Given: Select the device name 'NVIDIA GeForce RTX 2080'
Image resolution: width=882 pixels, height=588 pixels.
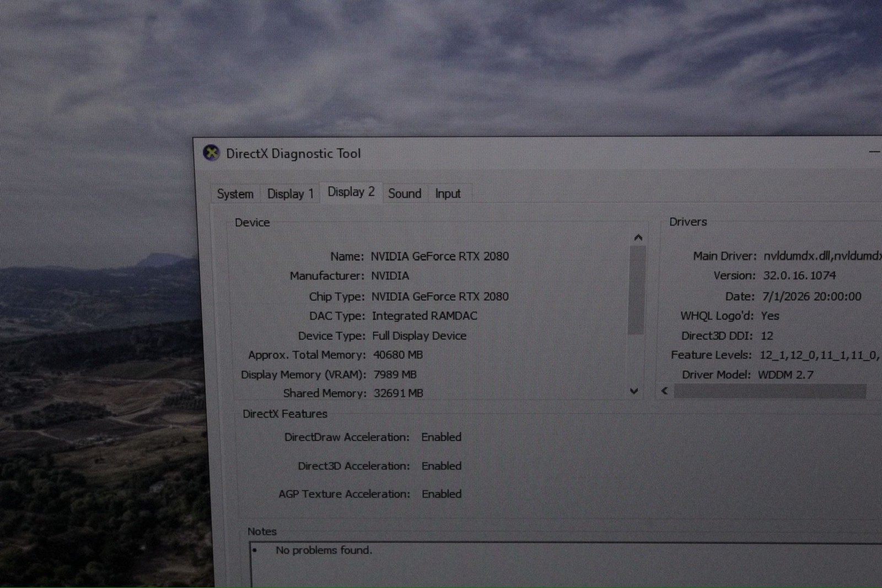Looking at the screenshot, I should (440, 256).
